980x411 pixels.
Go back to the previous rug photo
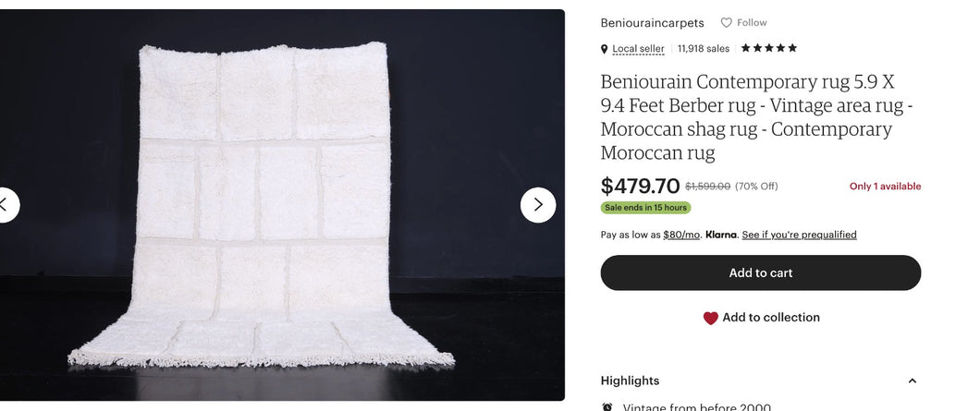pos(5,205)
